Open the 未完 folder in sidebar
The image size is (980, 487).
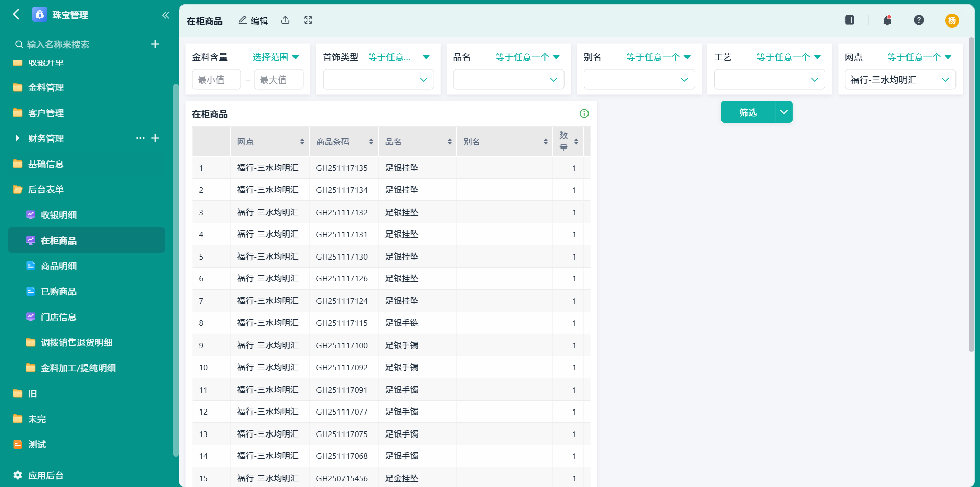click(86, 419)
